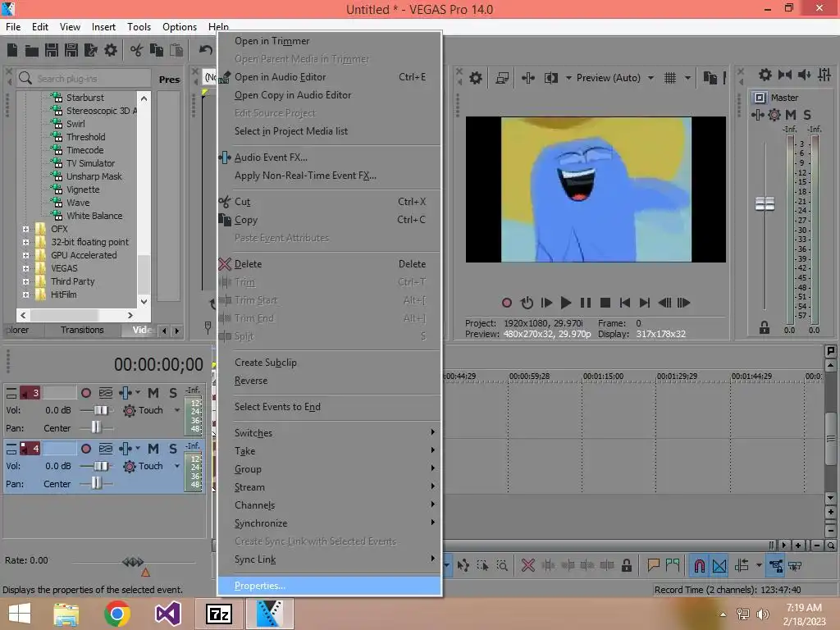Click the red X delete icon in timeline toolbar

coord(527,566)
